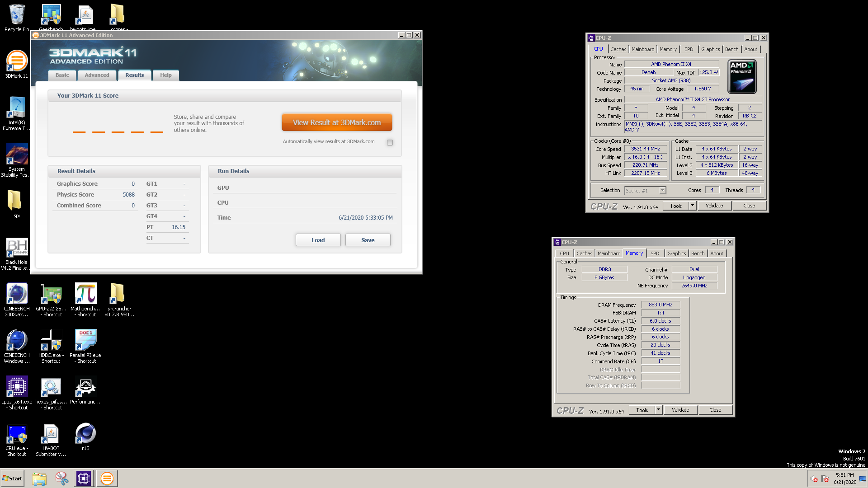This screenshot has width=868, height=488.
Task: Open the Recycle Bin desktop icon
Action: (x=17, y=18)
